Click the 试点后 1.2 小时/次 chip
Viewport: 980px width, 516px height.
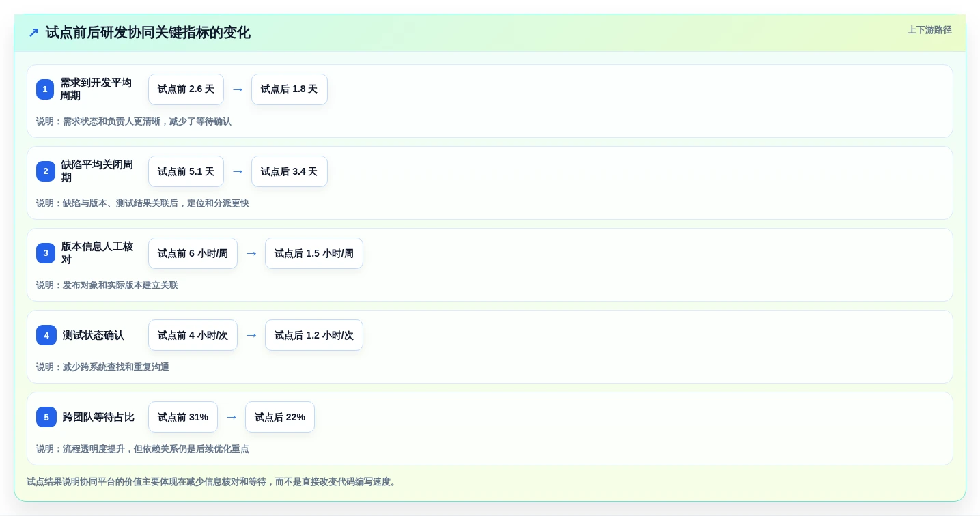coord(314,335)
